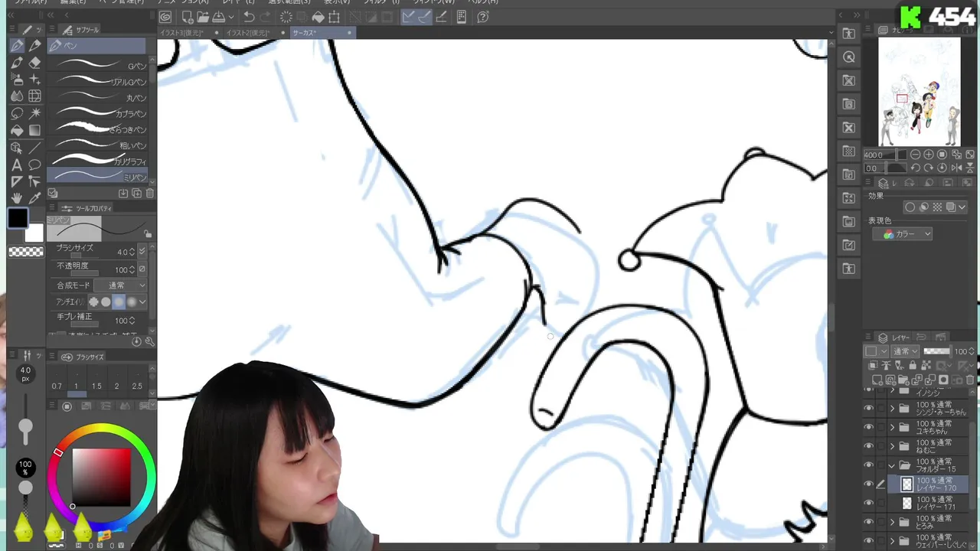Viewport: 980px width, 551px height.
Task: Toggle visibility of レイヤー 170
Action: point(868,484)
